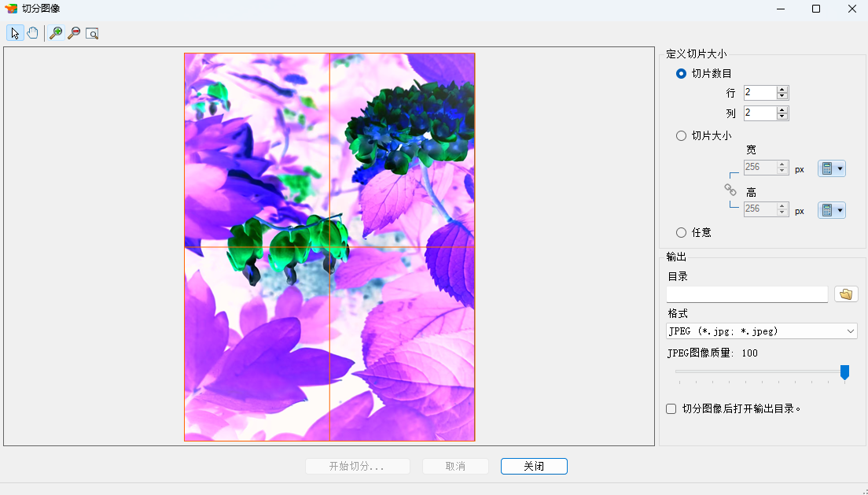This screenshot has height=495, width=868.
Task: Select the 切片数目 radio button
Action: coord(681,74)
